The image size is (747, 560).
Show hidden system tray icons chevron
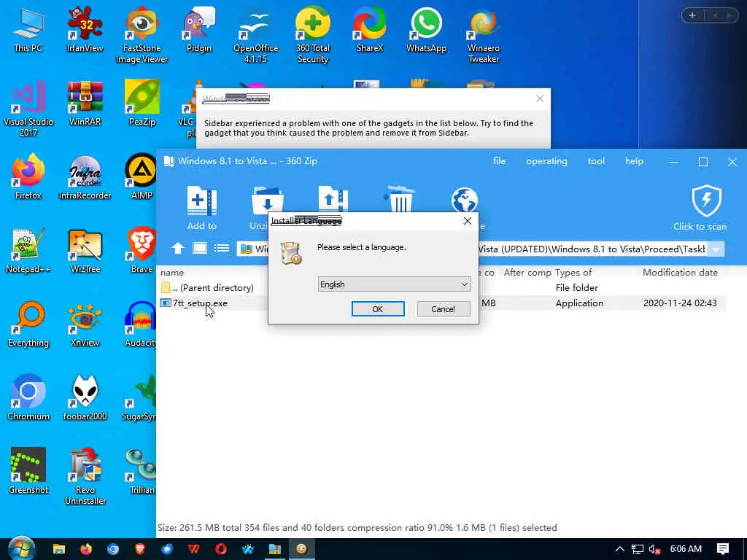pos(620,549)
